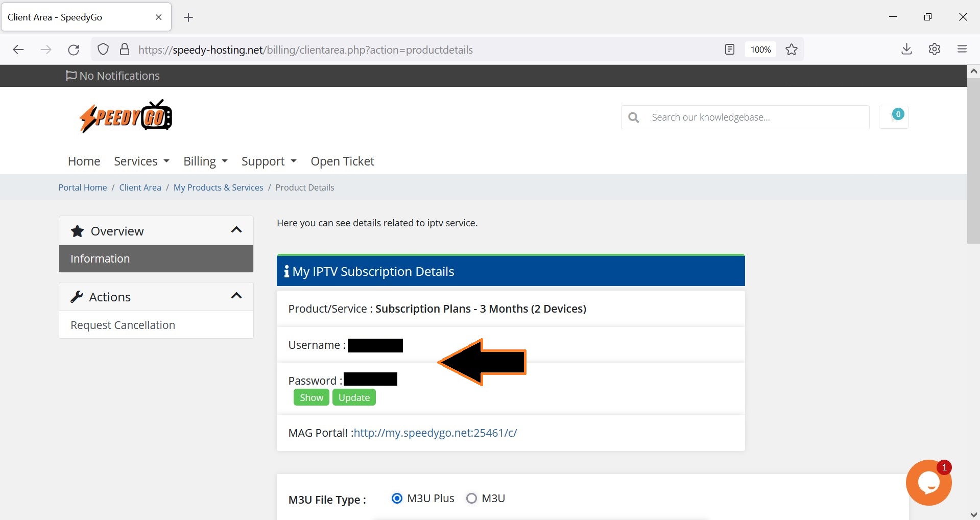Screen dimensions: 980x520
Task: Expand the Services dropdown menu
Action: (141, 161)
